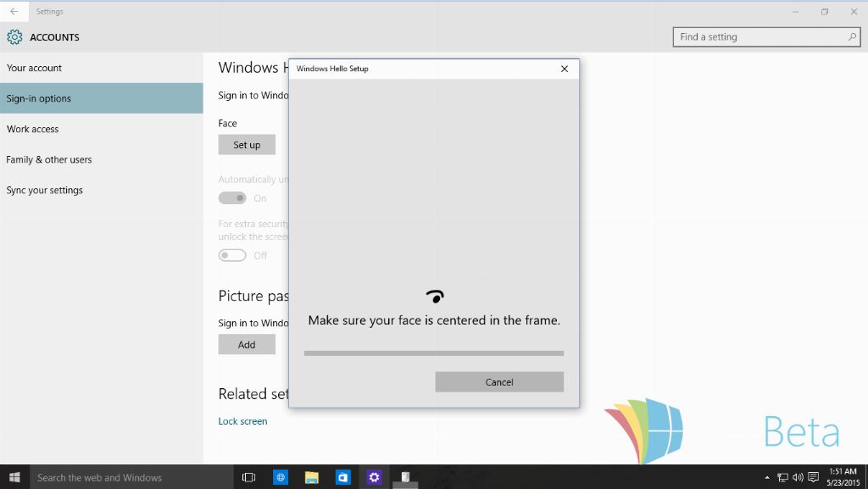This screenshot has height=489, width=868.
Task: Show hidden system tray icons
Action: 767,477
